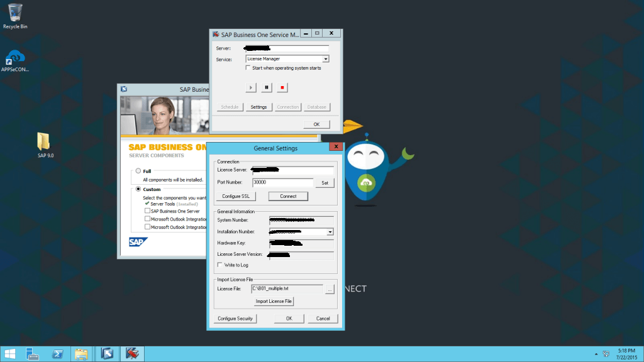Select the Full installation radio button
This screenshot has height=362, width=644.
pyautogui.click(x=138, y=171)
